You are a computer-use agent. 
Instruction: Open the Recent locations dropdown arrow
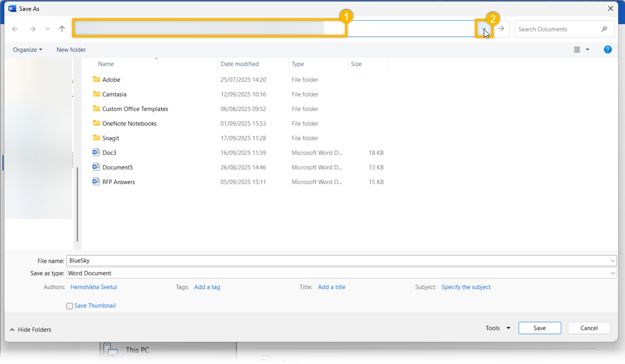(47, 29)
